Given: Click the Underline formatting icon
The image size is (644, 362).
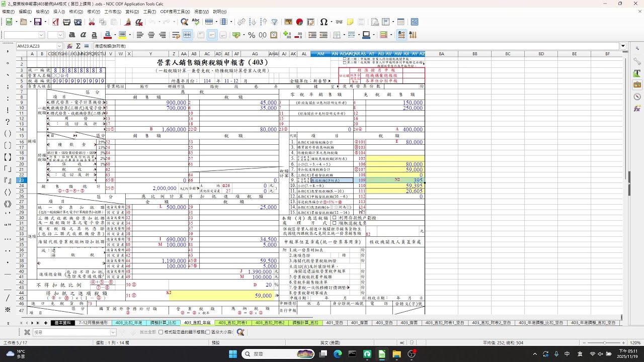Looking at the screenshot, I should point(94,35).
